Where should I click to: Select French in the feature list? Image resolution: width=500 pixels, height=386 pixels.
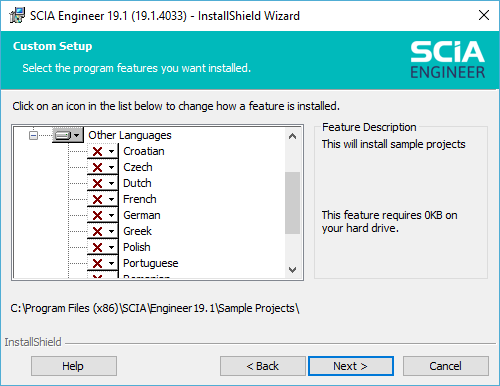pos(140,199)
